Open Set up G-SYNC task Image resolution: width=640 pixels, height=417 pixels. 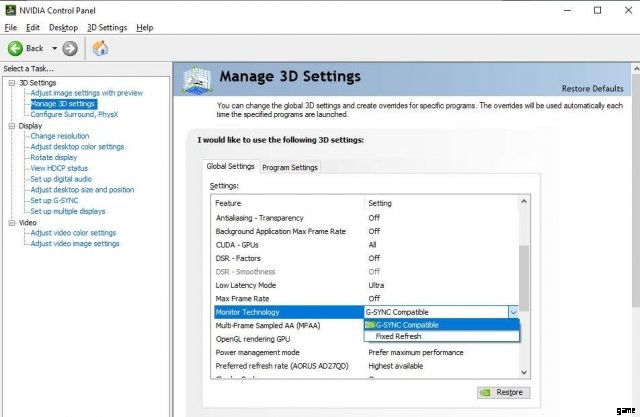coord(54,200)
